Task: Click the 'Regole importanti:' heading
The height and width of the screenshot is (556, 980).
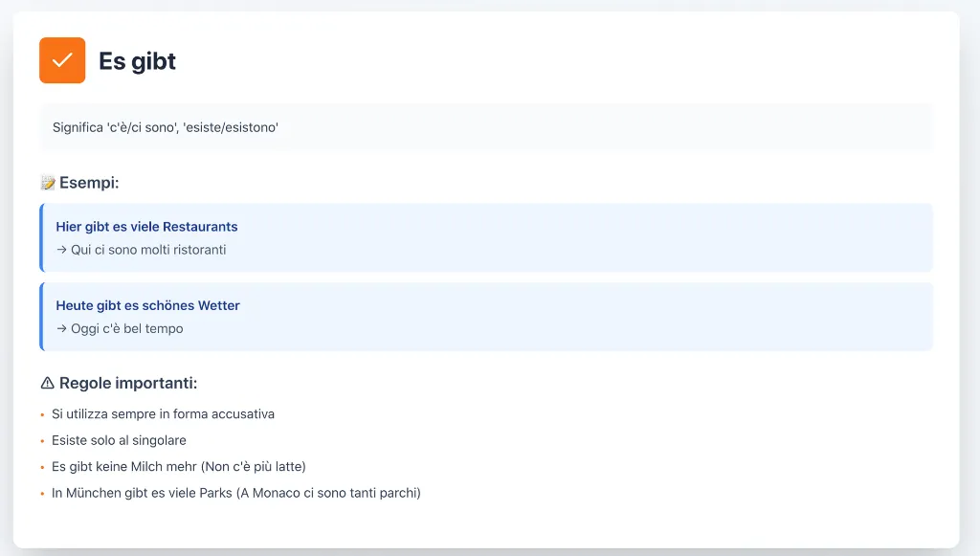Action: coord(128,383)
